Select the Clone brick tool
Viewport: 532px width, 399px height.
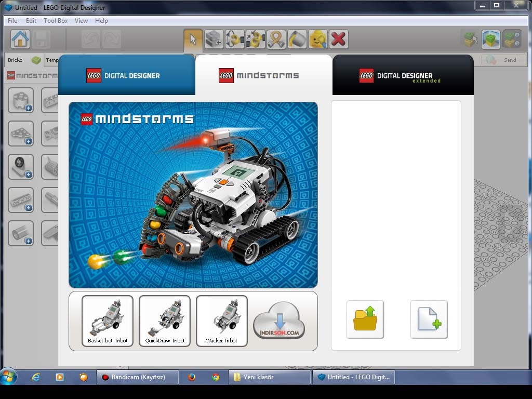[x=214, y=39]
